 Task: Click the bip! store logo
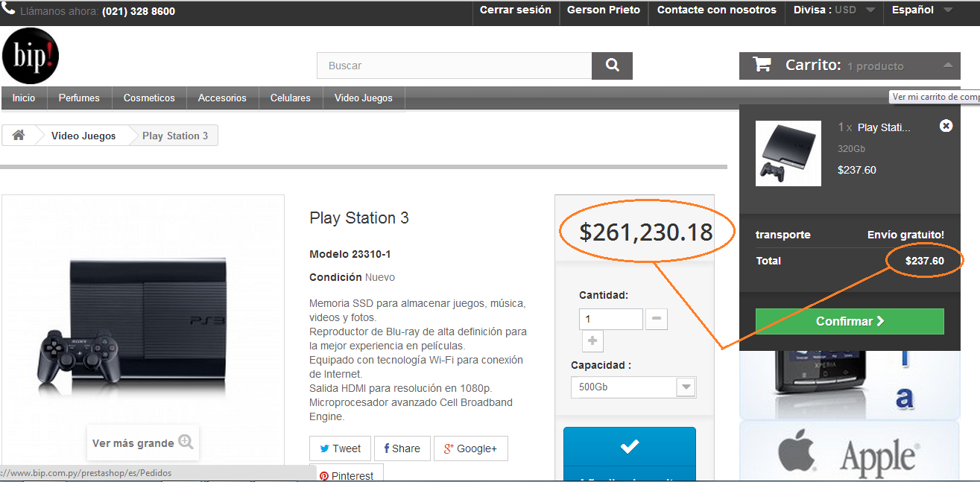coord(30,56)
